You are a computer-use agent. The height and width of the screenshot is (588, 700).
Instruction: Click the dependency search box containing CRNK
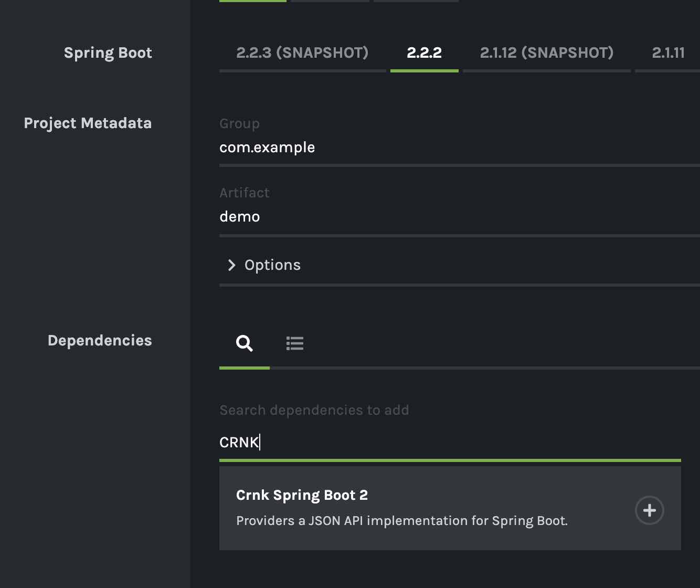point(450,443)
